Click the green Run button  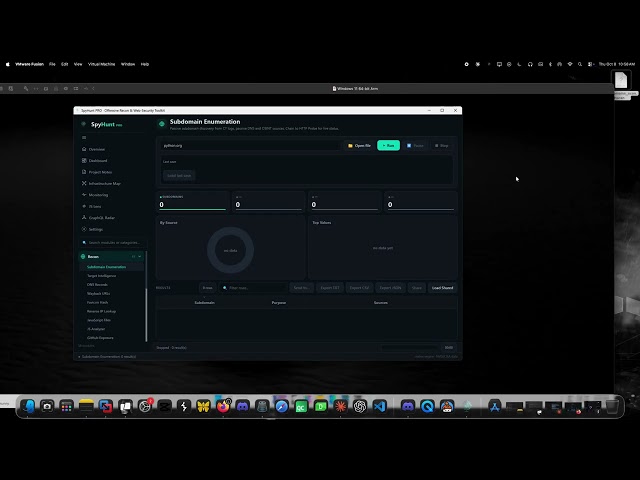click(388, 145)
